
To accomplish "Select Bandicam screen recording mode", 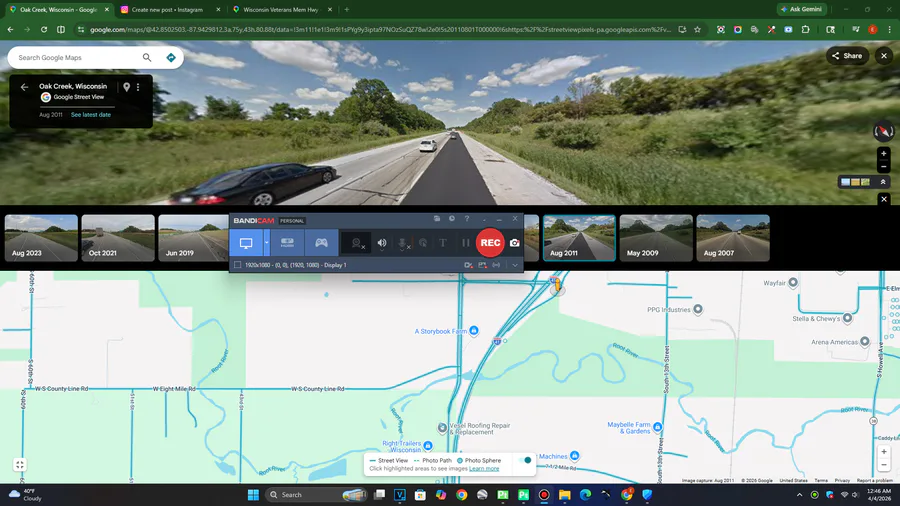I will (x=246, y=243).
